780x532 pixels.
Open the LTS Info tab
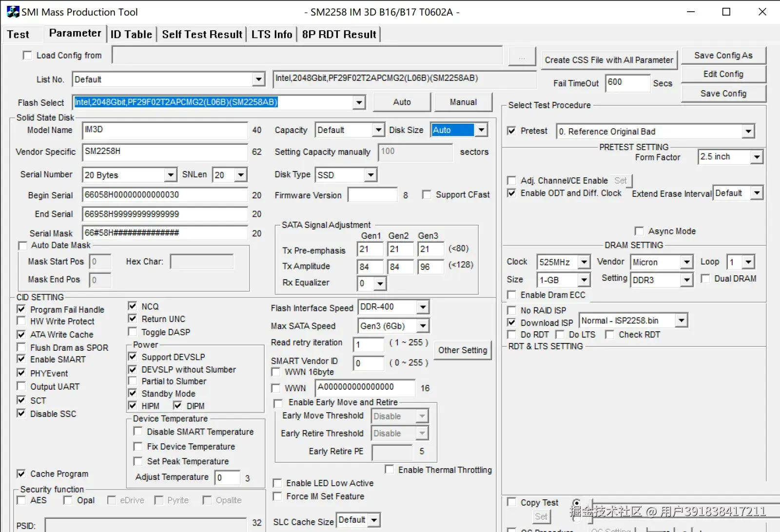click(x=272, y=34)
